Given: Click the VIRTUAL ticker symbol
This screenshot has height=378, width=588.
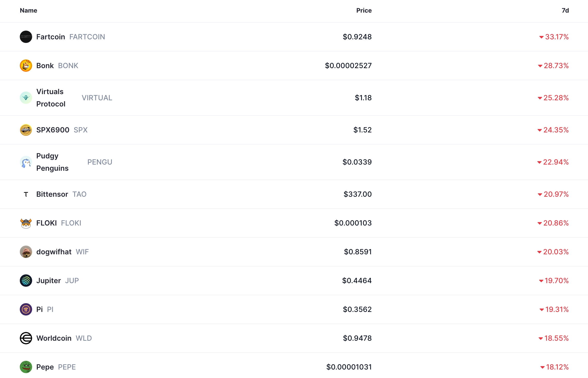Looking at the screenshot, I should point(97,98).
